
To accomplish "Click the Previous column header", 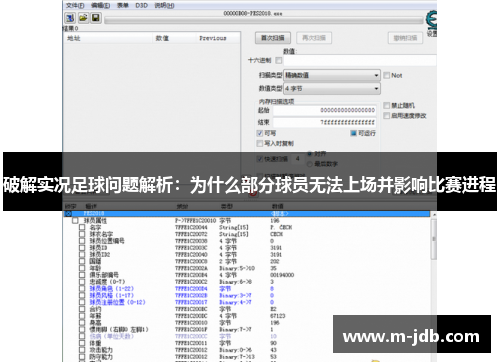I will click(x=218, y=38).
